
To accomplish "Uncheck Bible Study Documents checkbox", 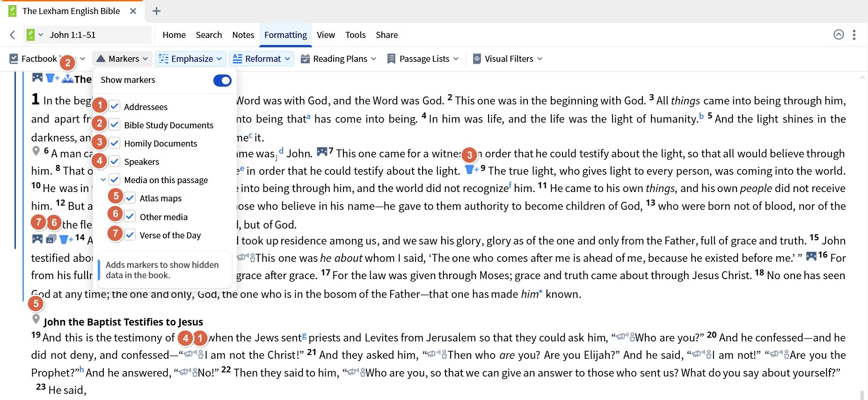I will (115, 125).
